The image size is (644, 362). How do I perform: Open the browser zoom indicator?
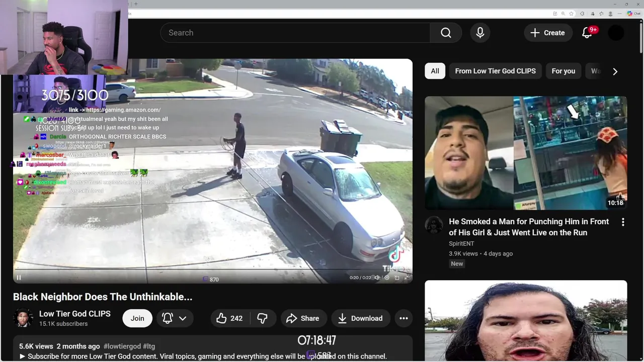(563, 14)
